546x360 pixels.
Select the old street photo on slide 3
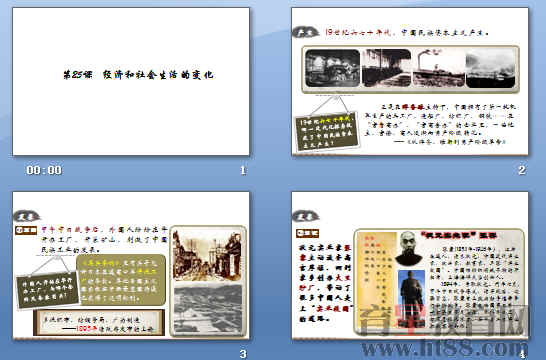tap(207, 255)
